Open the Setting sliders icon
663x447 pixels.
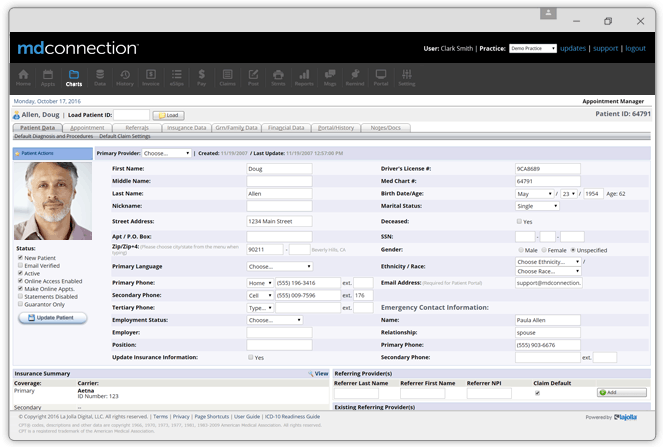pyautogui.click(x=407, y=78)
